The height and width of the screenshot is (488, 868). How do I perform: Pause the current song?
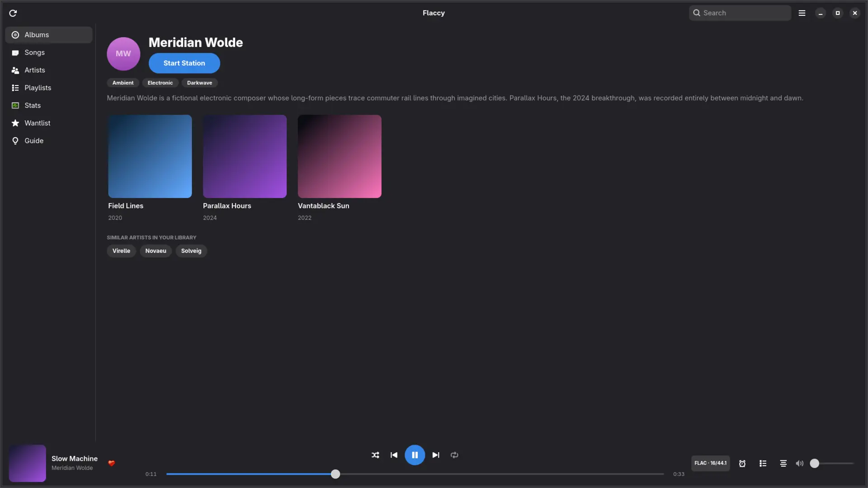(x=415, y=455)
